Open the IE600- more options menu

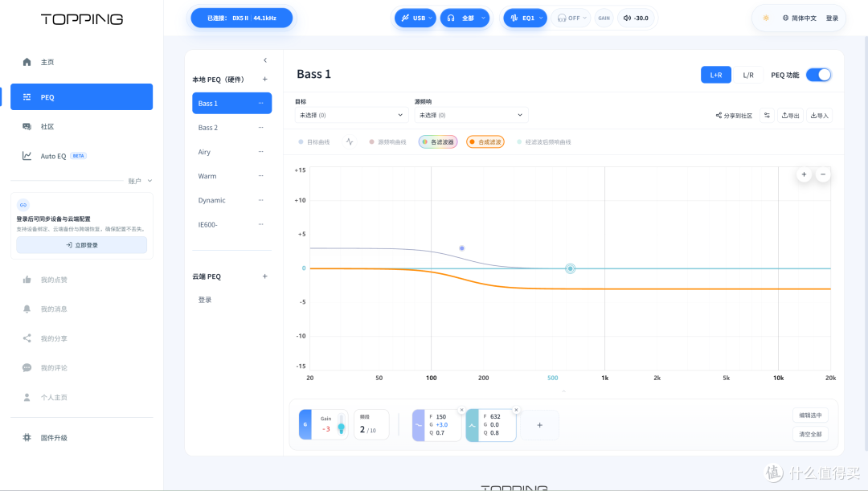260,224
